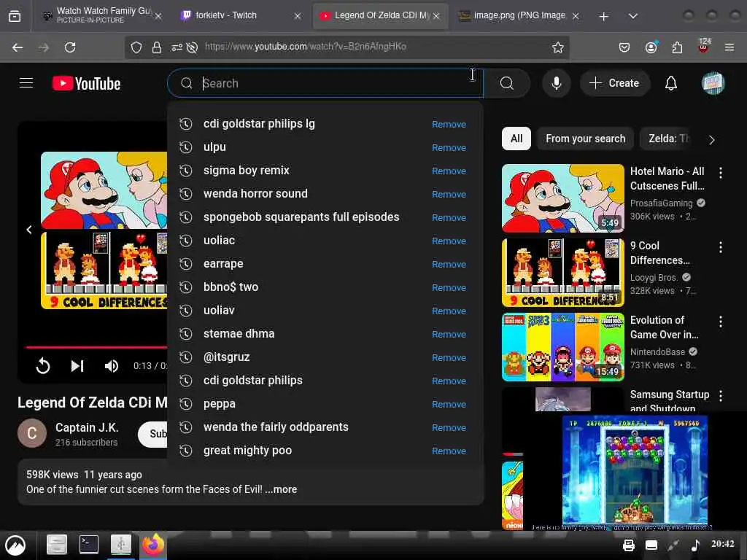Start voice search with the microphone

pyautogui.click(x=556, y=83)
